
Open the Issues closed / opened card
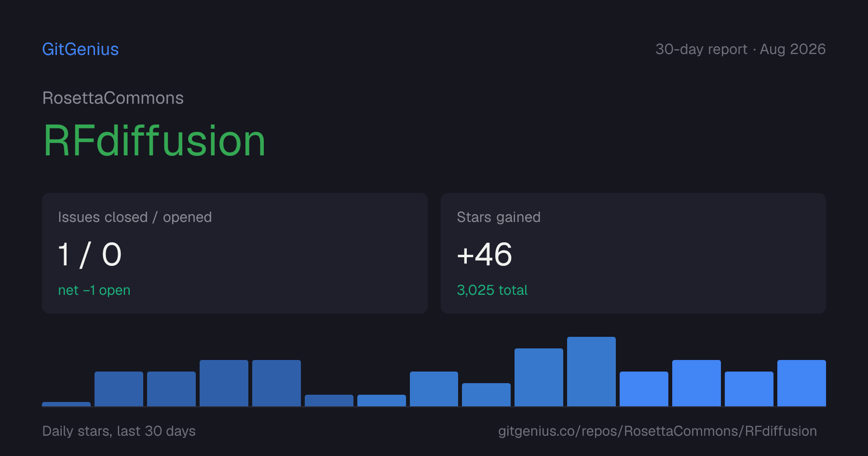pos(235,253)
